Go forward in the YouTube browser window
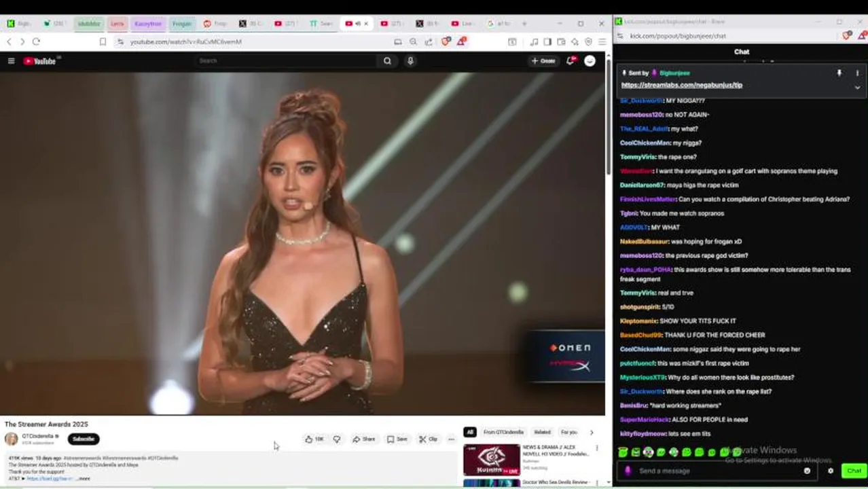The height and width of the screenshot is (489, 868). 22,41
